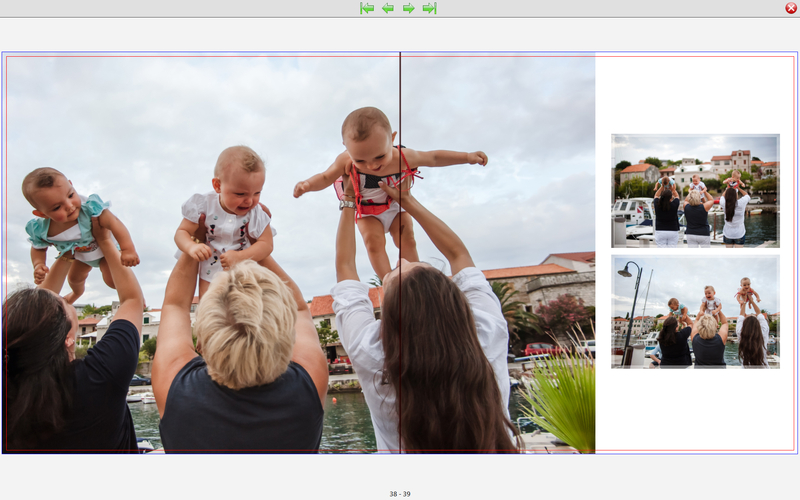The height and width of the screenshot is (500, 800).
Task: Click the page number label 38 - 39
Action: click(x=400, y=494)
